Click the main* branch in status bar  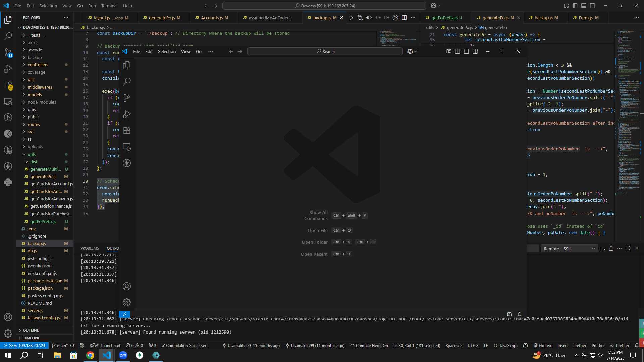pos(60,346)
